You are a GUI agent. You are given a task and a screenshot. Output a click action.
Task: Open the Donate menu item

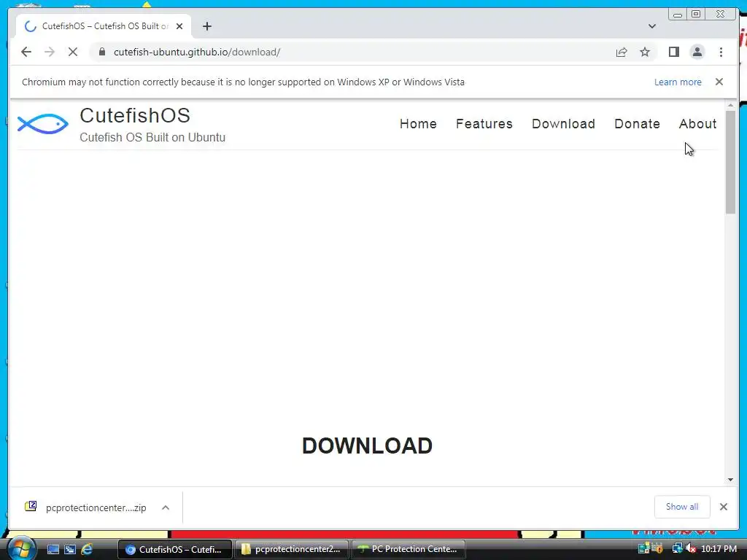[637, 124]
